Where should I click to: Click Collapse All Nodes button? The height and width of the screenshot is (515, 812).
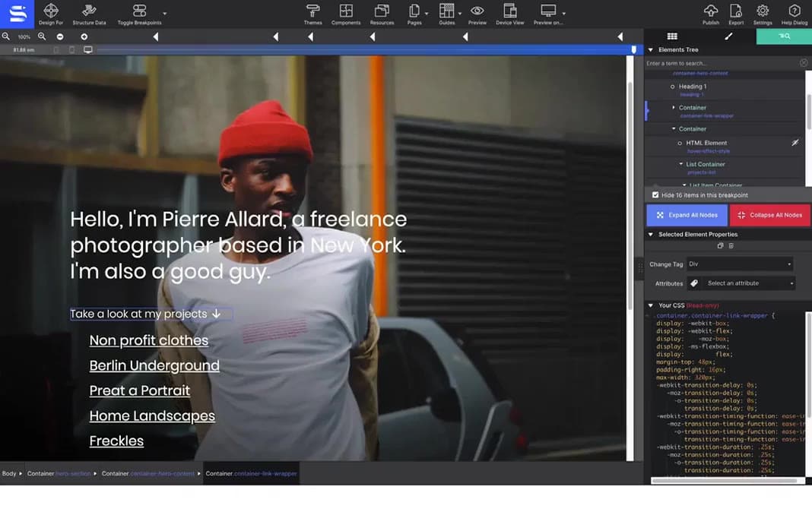click(769, 215)
